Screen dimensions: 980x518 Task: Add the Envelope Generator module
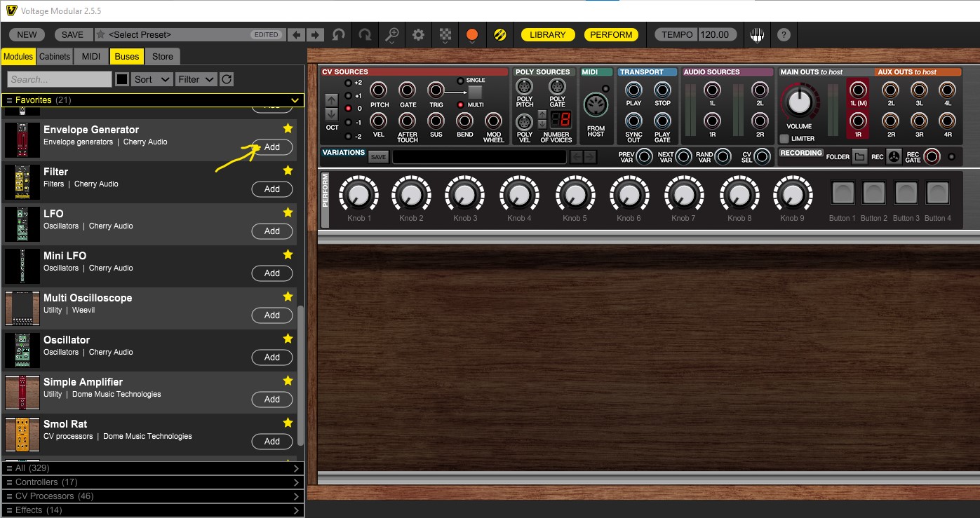(272, 146)
